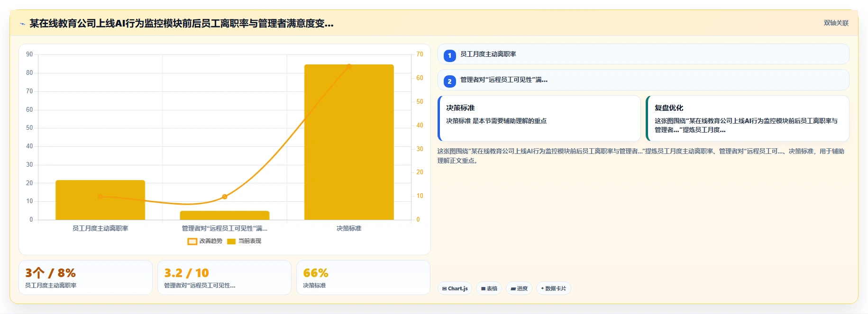
Task: Click the 改善趋势 legend label
Action: click(x=210, y=241)
